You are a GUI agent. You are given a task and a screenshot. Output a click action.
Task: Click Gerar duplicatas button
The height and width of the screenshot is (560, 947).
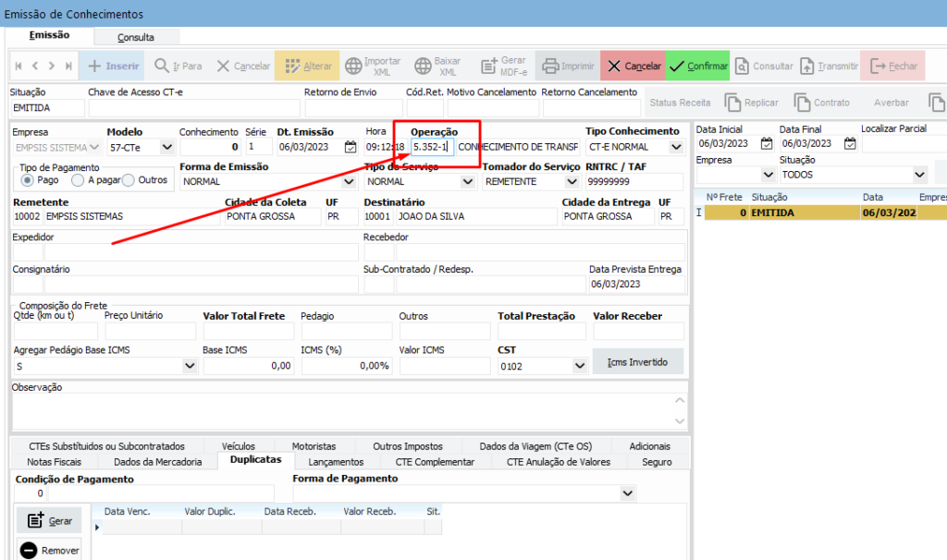[50, 520]
